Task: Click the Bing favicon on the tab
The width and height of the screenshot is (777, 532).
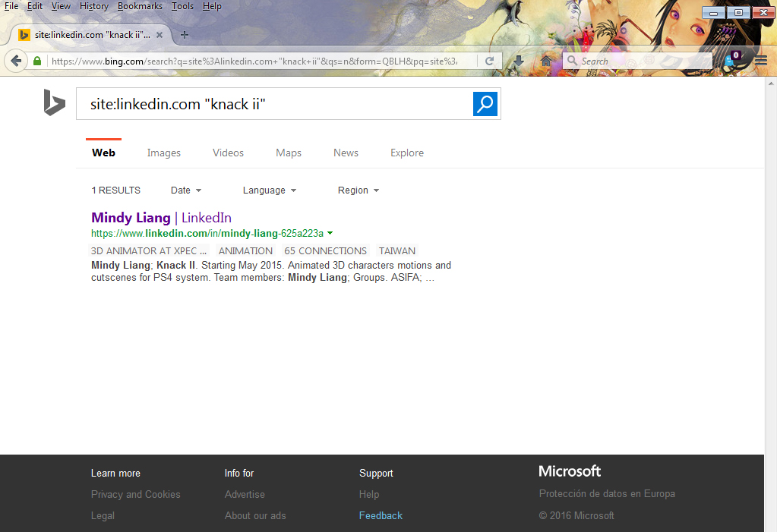Action: [24, 35]
